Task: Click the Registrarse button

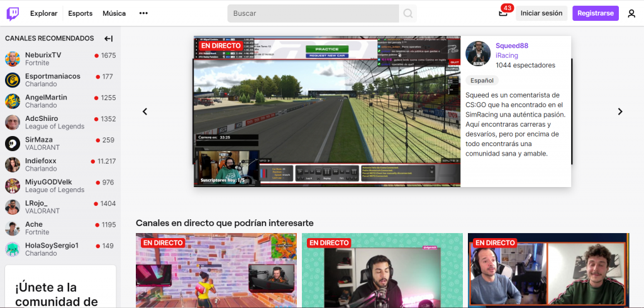Action: [x=596, y=13]
